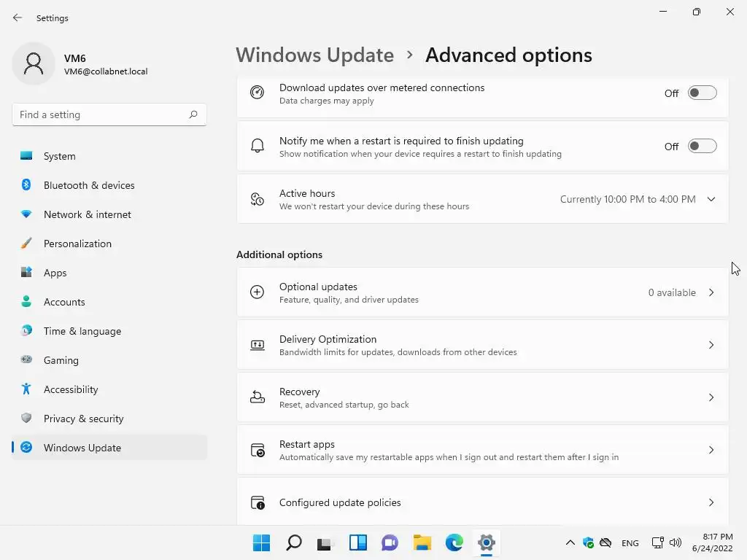This screenshot has width=747, height=560.
Task: Click the System monitor icon in sidebar
Action: point(26,156)
